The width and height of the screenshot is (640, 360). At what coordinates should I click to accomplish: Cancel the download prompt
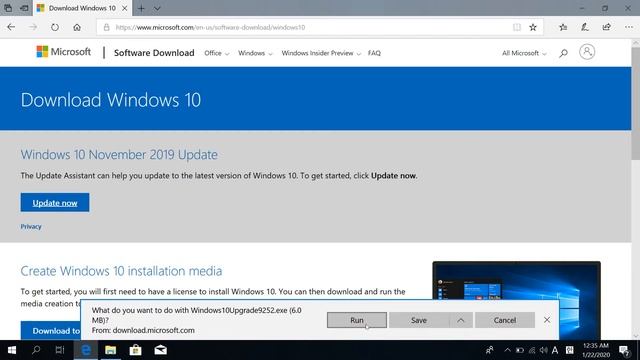click(505, 320)
